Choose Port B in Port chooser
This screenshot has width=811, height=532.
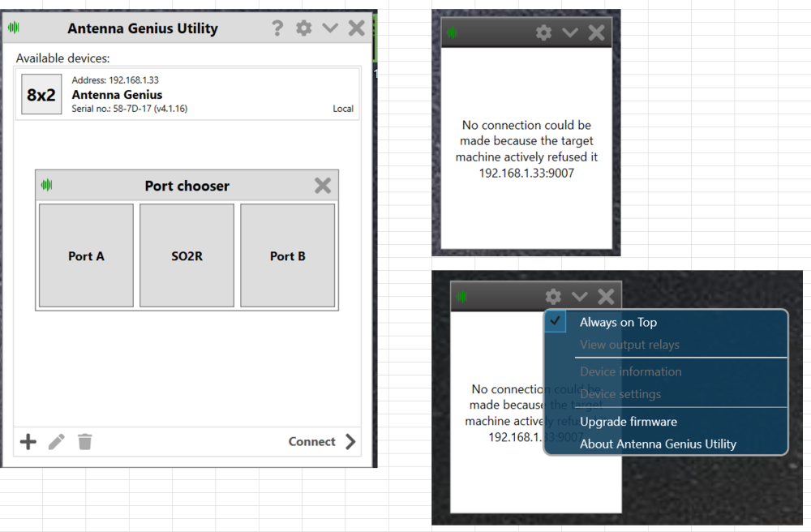pos(288,255)
